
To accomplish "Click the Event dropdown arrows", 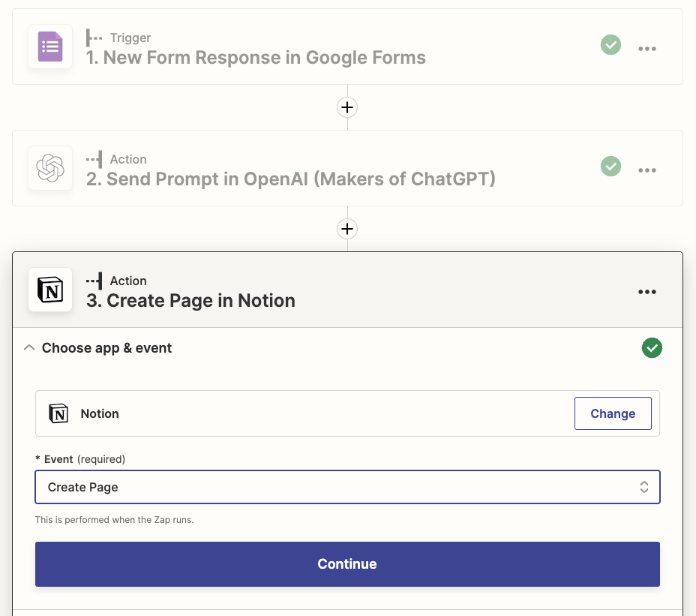I will click(643, 487).
